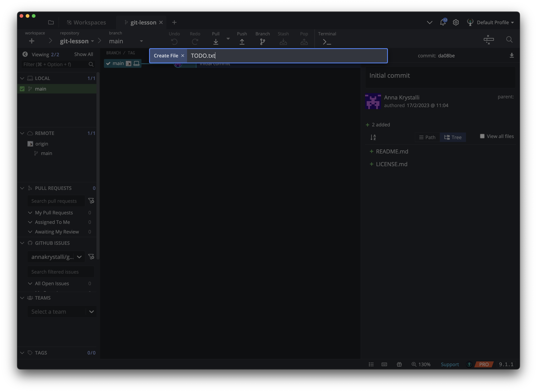The width and height of the screenshot is (537, 392).
Task: Click the Push toolbar icon
Action: 242,42
